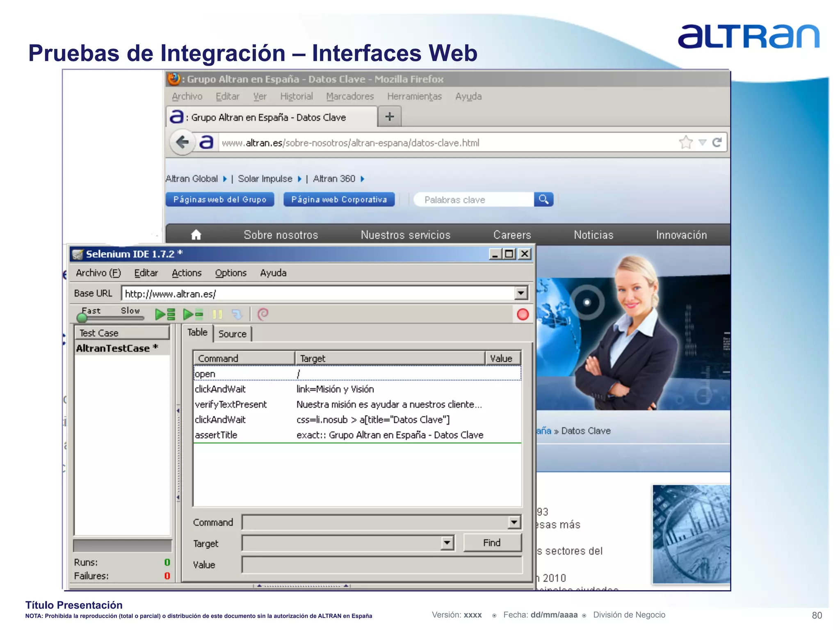840x630 pixels.
Task: Switch to the Table tab
Action: point(197,332)
